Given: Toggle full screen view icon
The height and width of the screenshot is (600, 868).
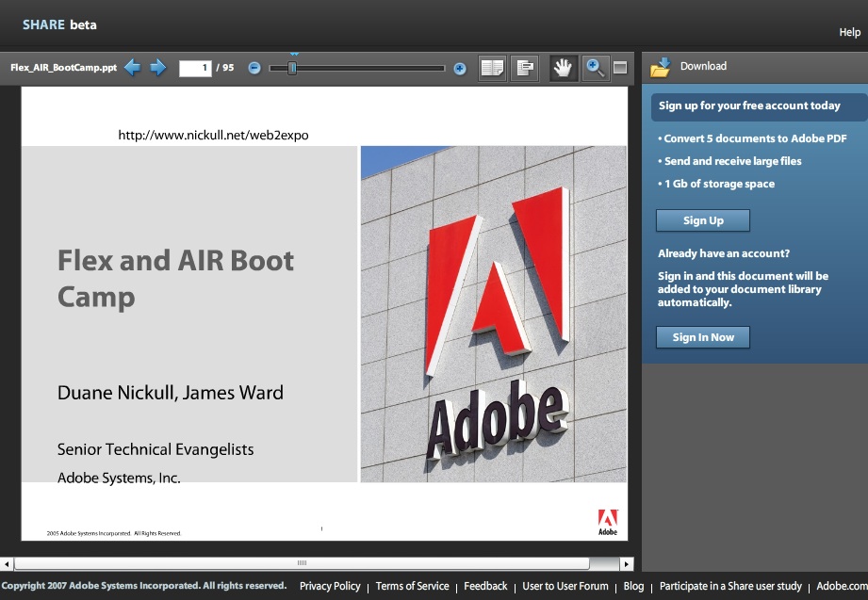Looking at the screenshot, I should pos(620,68).
